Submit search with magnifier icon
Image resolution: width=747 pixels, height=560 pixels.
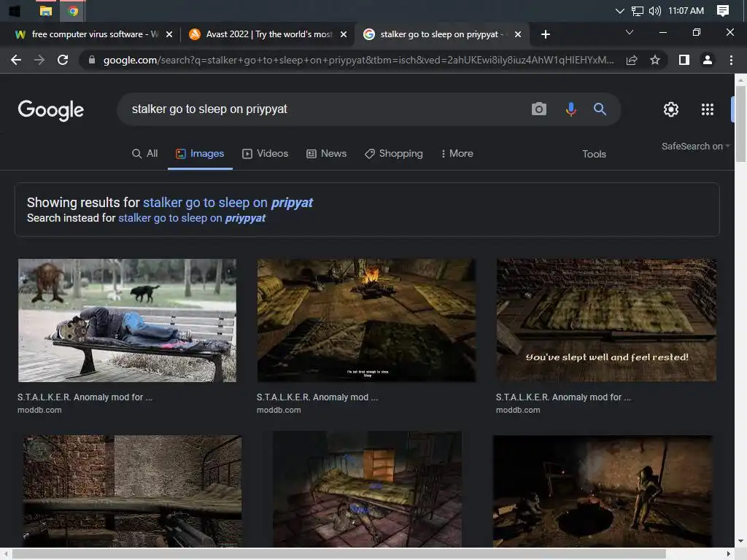pyautogui.click(x=600, y=109)
